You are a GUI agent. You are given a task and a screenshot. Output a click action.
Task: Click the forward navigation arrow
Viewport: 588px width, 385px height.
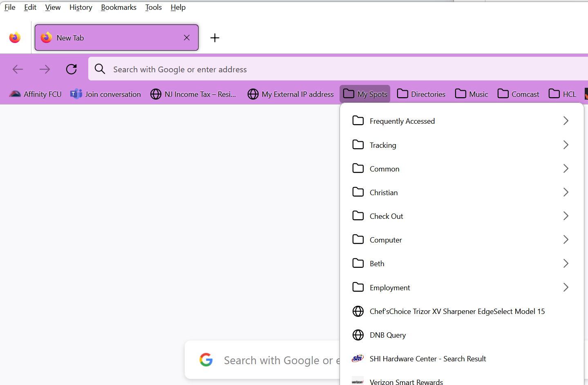coord(45,69)
